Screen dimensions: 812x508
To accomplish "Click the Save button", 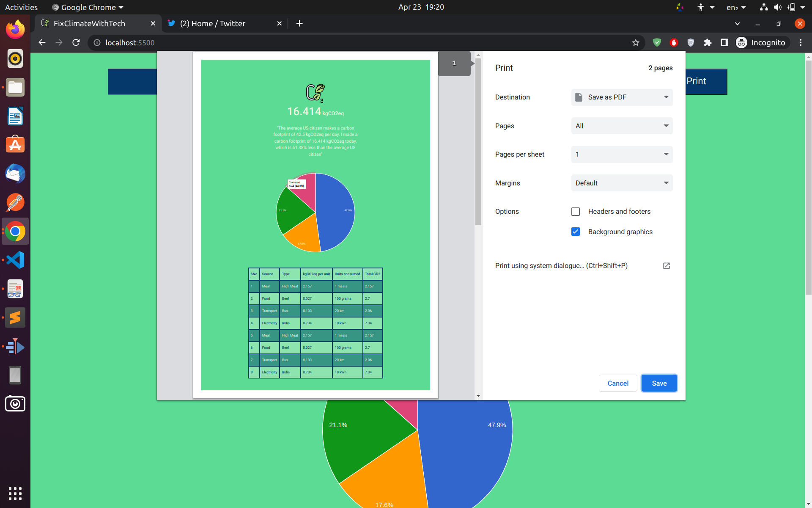I will coord(659,383).
